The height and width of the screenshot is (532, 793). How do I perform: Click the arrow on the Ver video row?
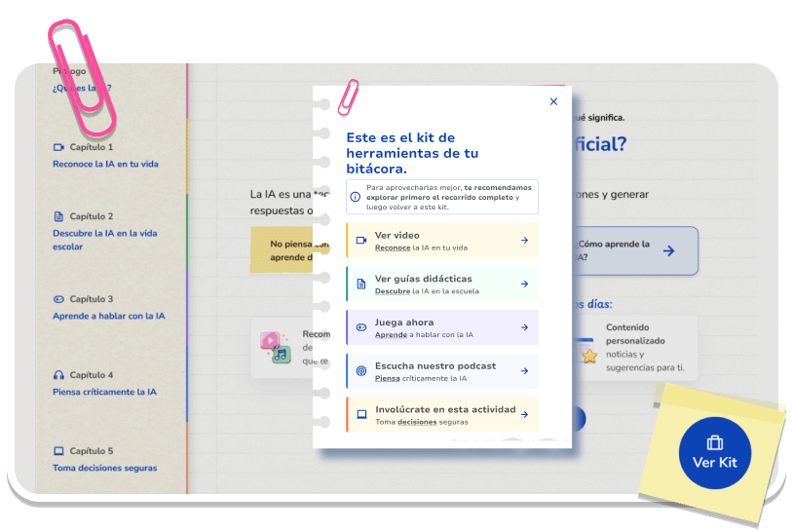(x=524, y=241)
